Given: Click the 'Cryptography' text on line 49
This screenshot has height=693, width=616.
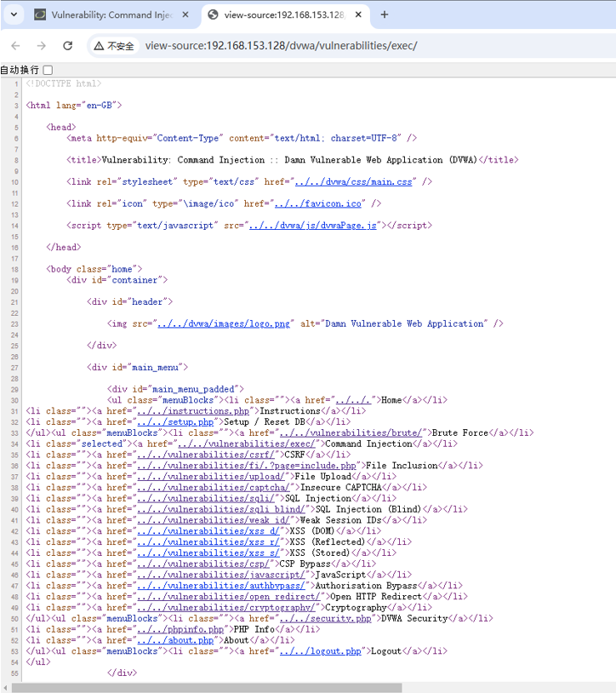Looking at the screenshot, I should point(356,607).
